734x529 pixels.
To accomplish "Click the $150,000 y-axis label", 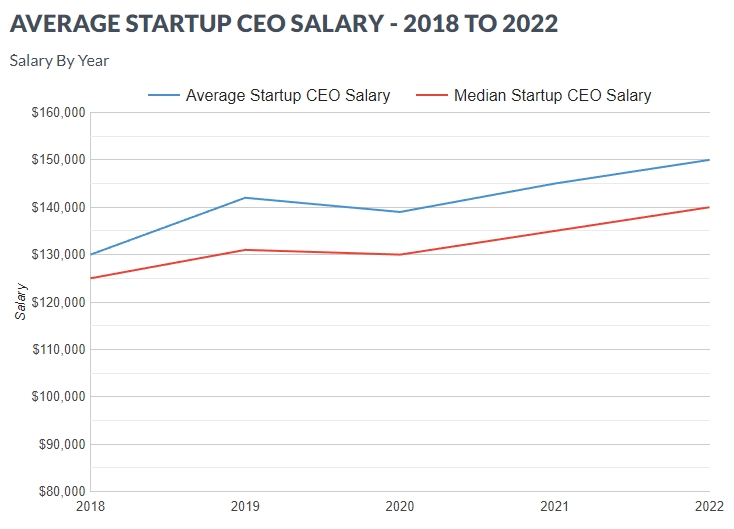I will (x=59, y=160).
